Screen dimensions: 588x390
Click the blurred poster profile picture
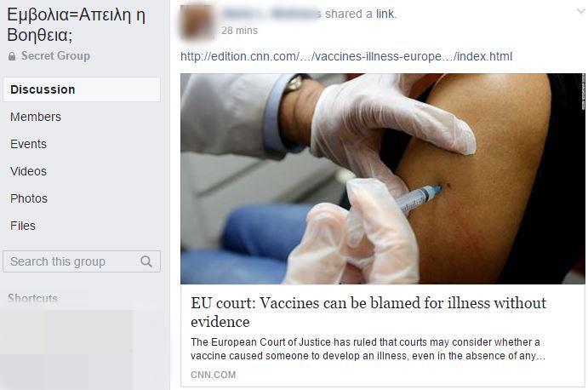[197, 22]
